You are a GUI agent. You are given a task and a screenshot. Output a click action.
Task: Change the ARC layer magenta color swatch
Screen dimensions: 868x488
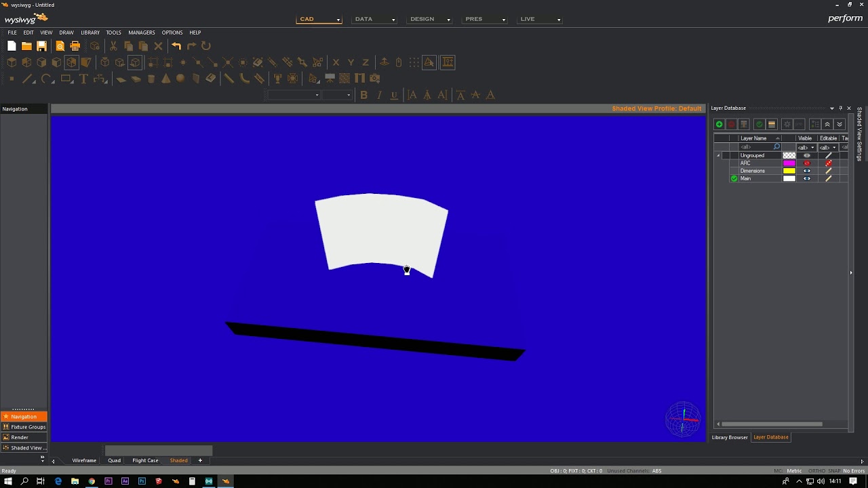pyautogui.click(x=789, y=163)
